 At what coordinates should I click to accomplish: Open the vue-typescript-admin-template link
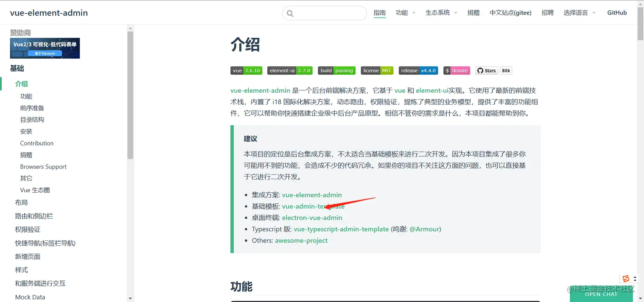click(341, 229)
